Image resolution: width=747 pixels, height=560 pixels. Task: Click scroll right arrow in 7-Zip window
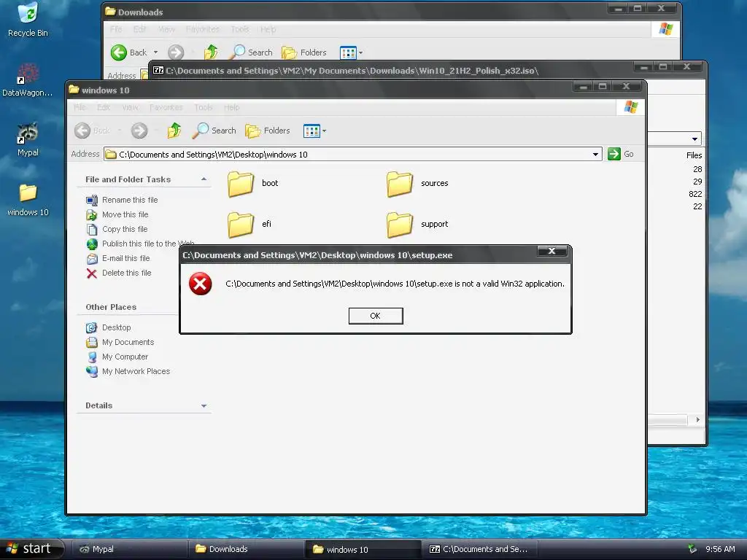697,419
